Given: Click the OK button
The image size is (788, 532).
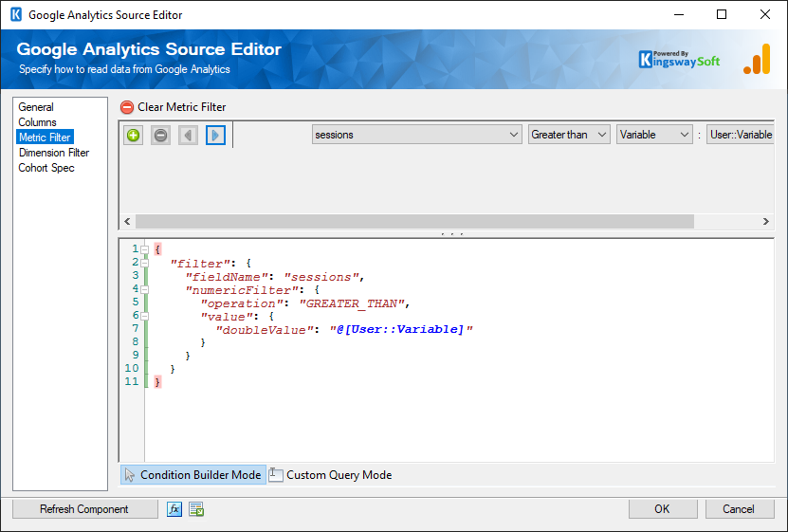Looking at the screenshot, I should [x=663, y=509].
